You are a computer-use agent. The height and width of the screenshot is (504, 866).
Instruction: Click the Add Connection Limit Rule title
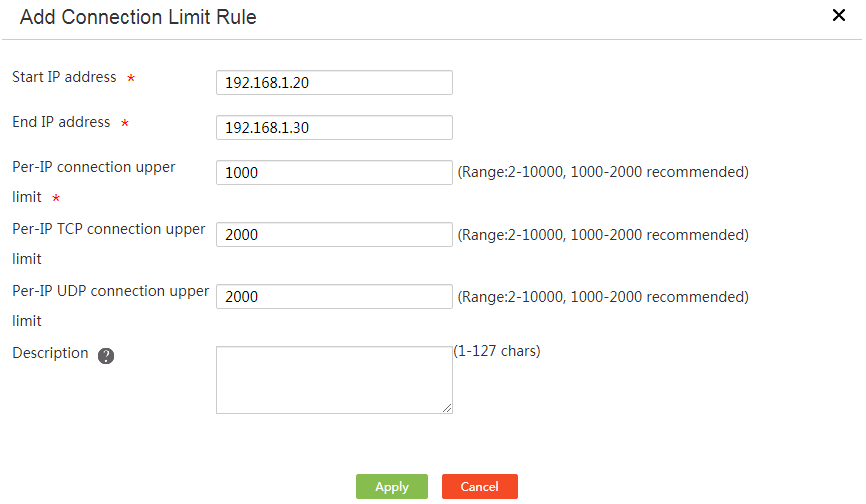coord(138,17)
